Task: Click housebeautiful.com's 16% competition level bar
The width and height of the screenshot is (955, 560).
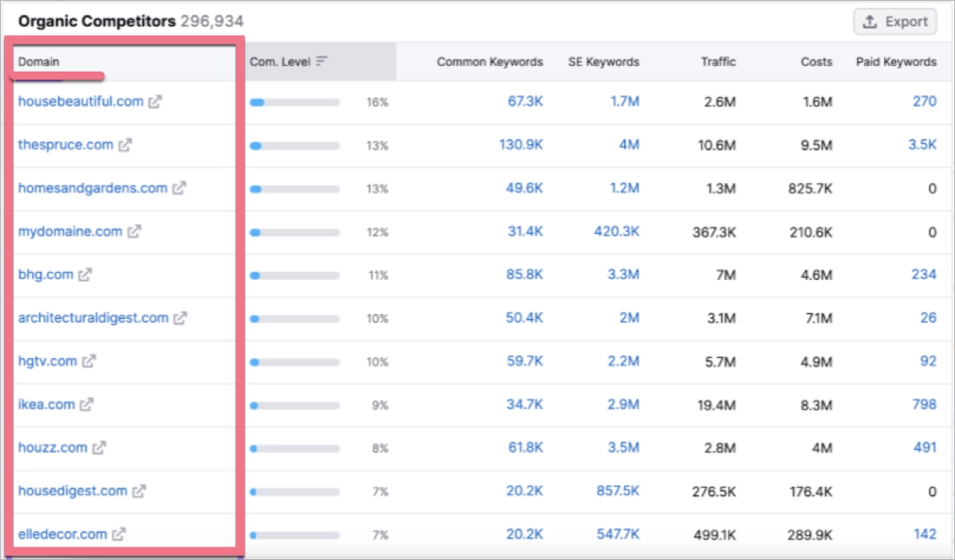Action: pyautogui.click(x=294, y=102)
